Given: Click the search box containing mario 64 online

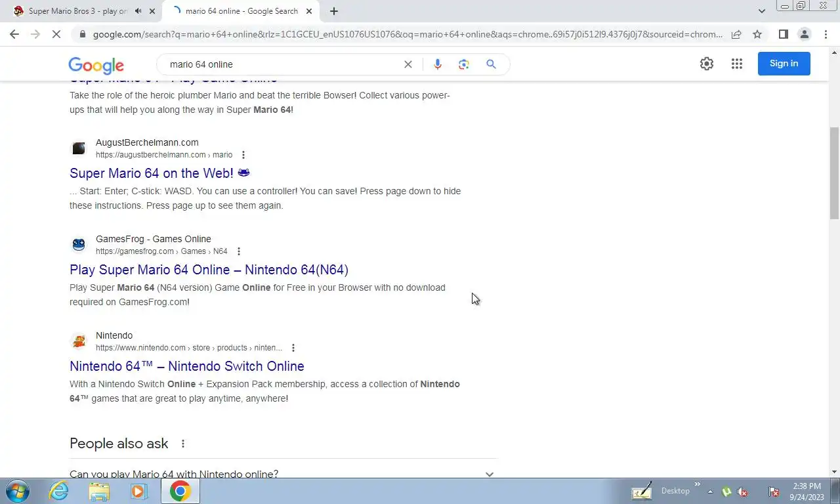Looking at the screenshot, I should click(x=282, y=64).
